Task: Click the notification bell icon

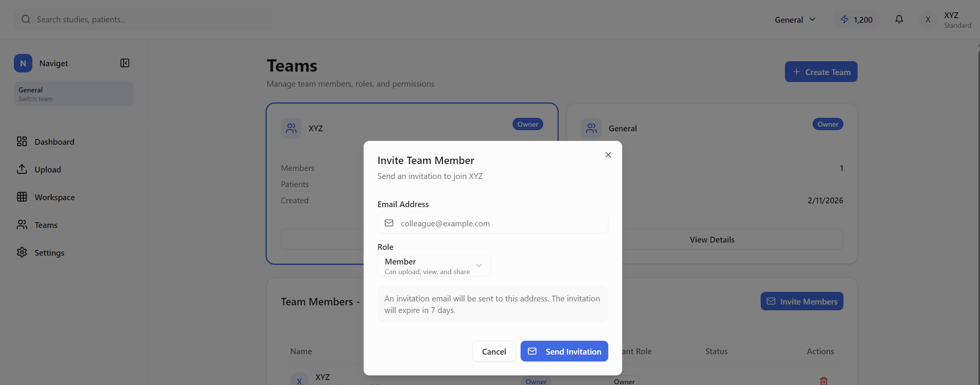Action: point(899,19)
